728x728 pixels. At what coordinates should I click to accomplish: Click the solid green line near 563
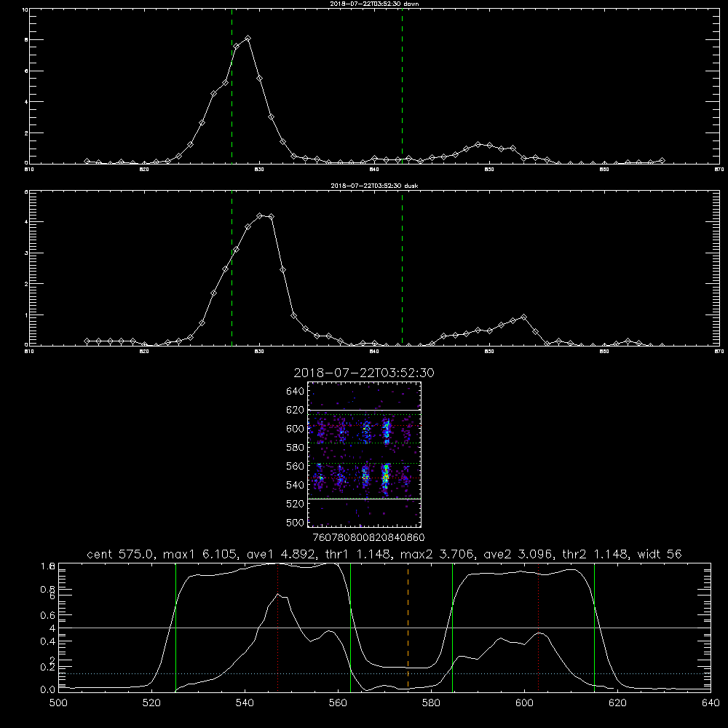[351, 628]
